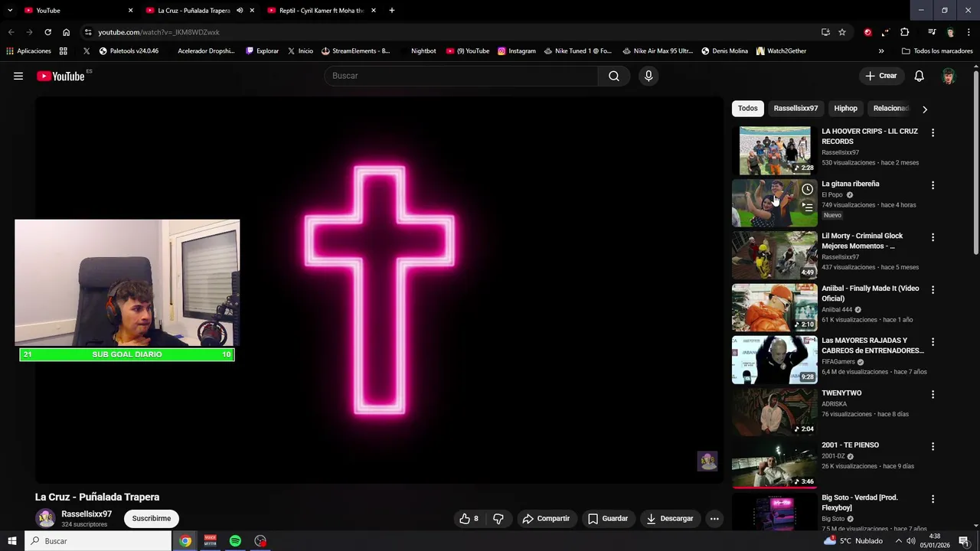Subscribe with the Suscribirme button

click(x=152, y=519)
